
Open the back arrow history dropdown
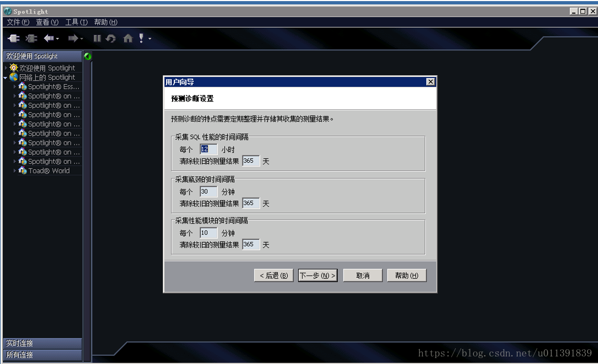(57, 39)
